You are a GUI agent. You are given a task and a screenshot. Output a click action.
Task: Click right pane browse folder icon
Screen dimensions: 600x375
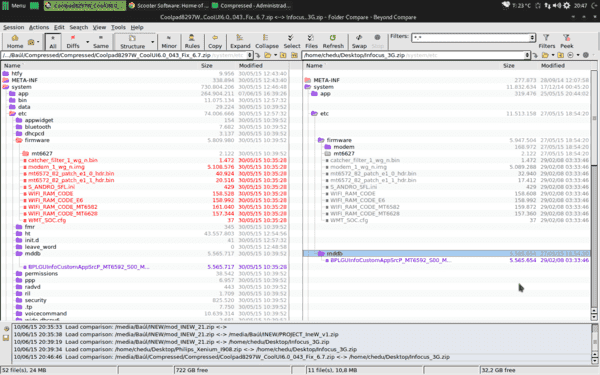(545, 55)
